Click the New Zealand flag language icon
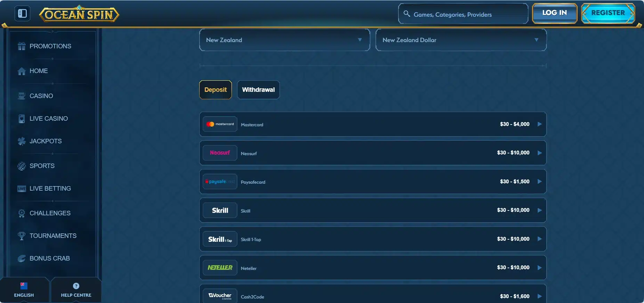 [x=24, y=286]
